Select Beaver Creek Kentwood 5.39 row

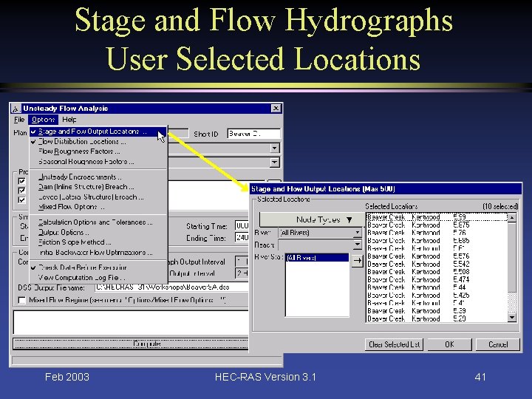(437, 311)
